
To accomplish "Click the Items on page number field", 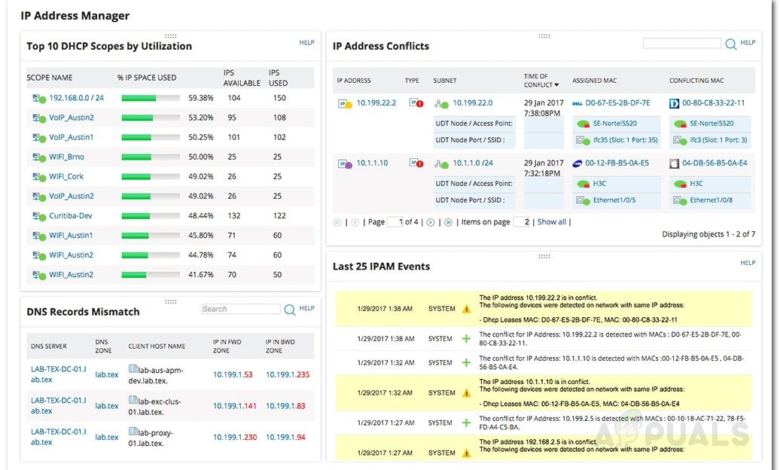I will [521, 222].
